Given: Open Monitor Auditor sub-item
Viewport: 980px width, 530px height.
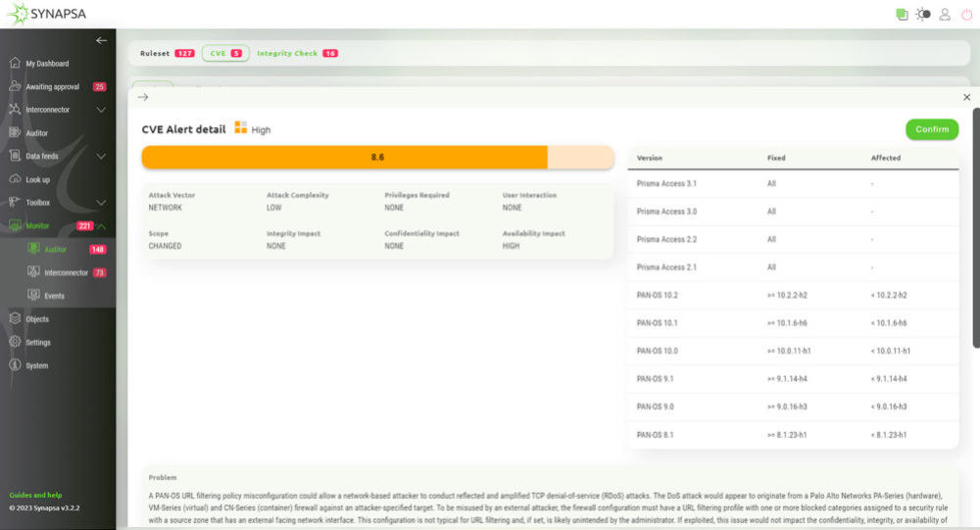Looking at the screenshot, I should point(55,250).
